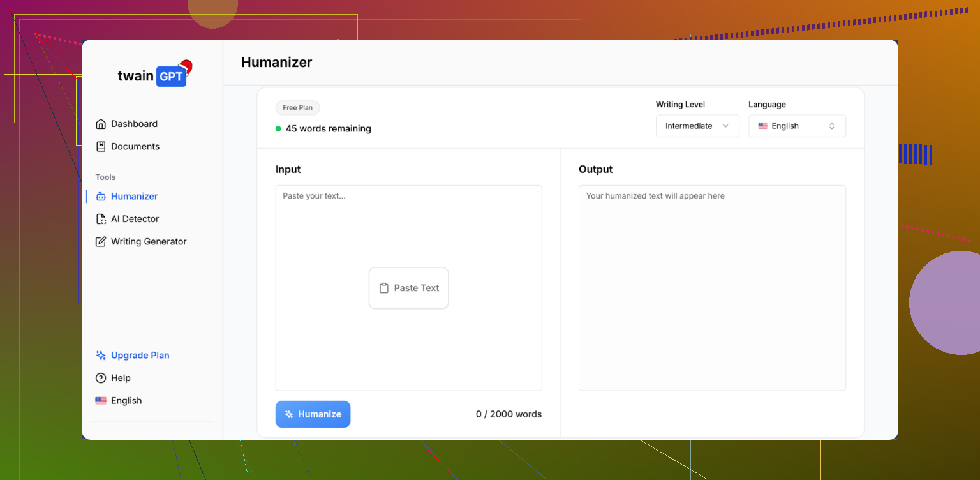Click inside the Input text area
This screenshot has height=480, width=980.
click(408, 230)
